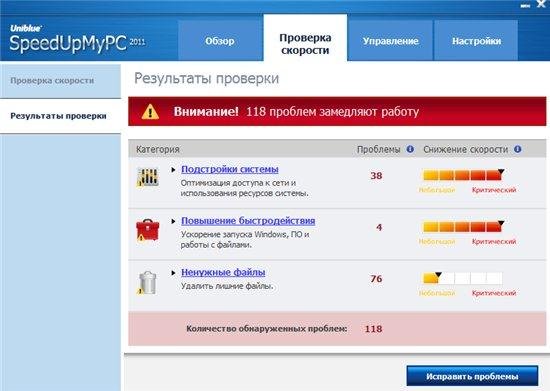Click the red toolbox performance icon
Screen dimensions: 550x391
point(147,230)
